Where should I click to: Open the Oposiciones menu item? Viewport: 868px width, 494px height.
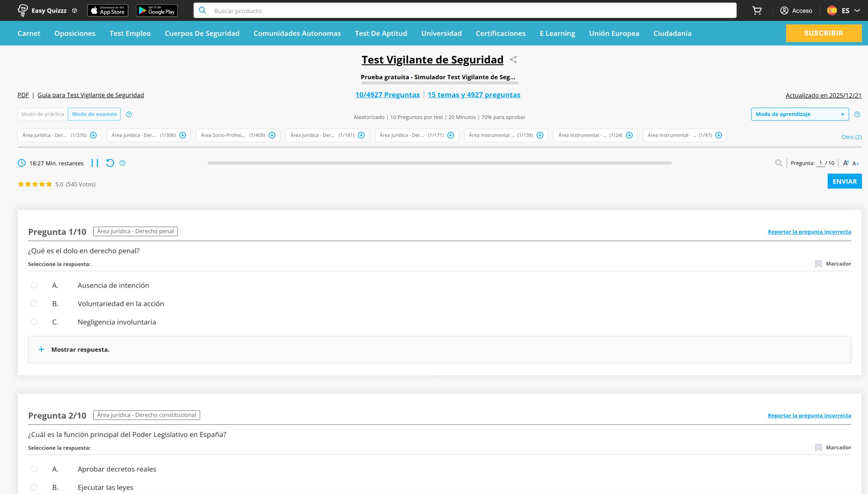click(75, 33)
